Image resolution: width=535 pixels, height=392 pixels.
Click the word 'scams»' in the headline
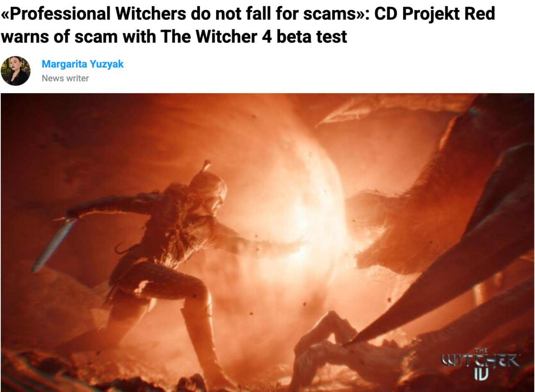click(334, 14)
